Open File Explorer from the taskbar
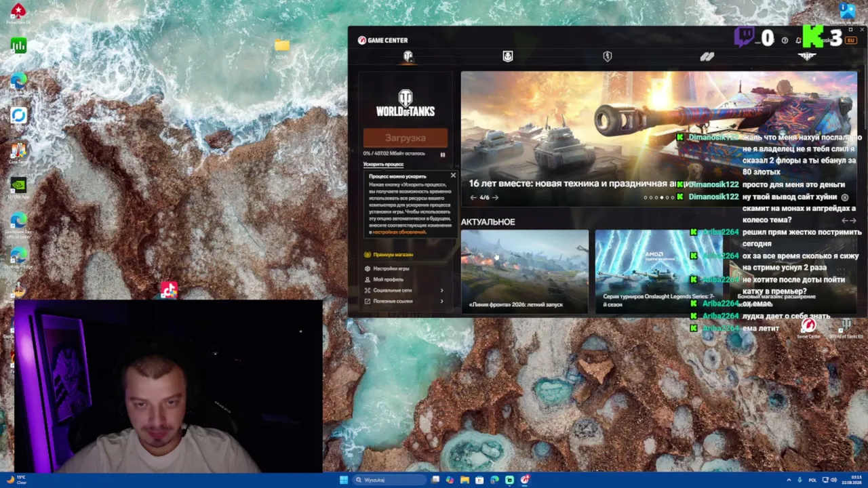The height and width of the screenshot is (488, 868). pyautogui.click(x=465, y=480)
